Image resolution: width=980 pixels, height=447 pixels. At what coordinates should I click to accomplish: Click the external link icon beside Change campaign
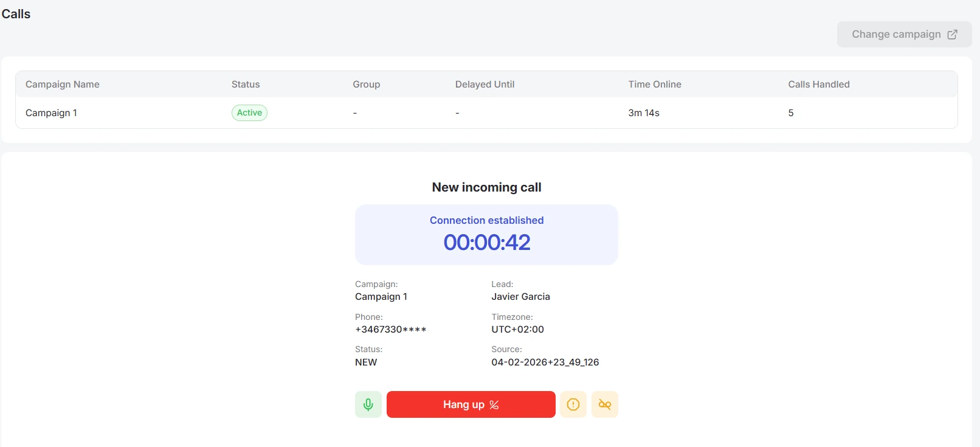[x=953, y=35]
